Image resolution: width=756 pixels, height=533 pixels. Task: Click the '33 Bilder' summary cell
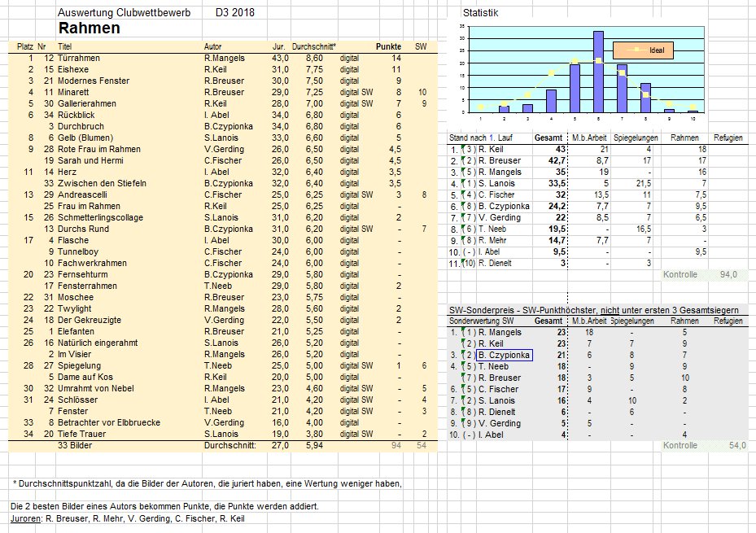[x=75, y=446]
